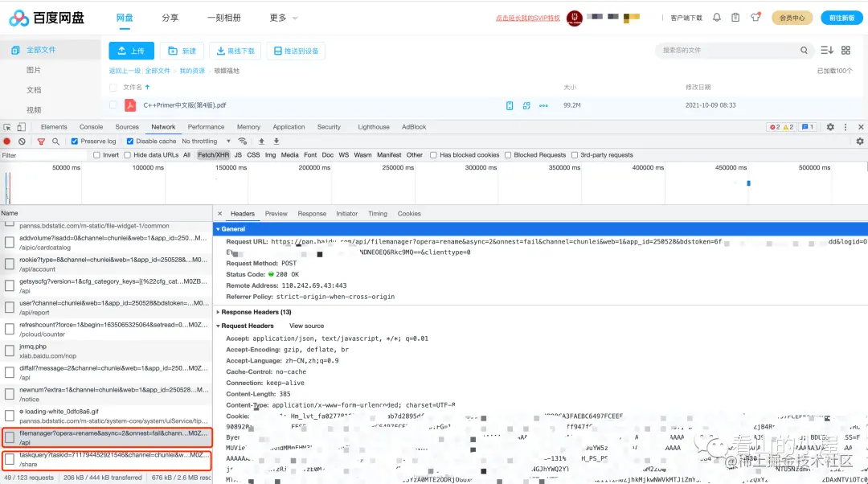
Task: Stop recording the network log
Action: 7,142
